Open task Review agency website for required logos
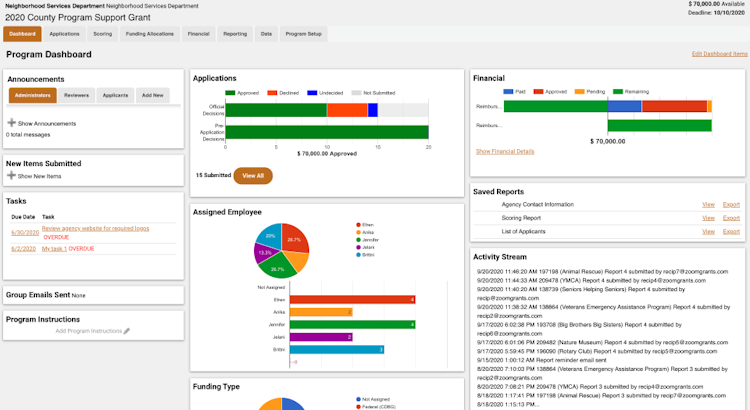Screen dimensions: 750x410 tap(96, 228)
